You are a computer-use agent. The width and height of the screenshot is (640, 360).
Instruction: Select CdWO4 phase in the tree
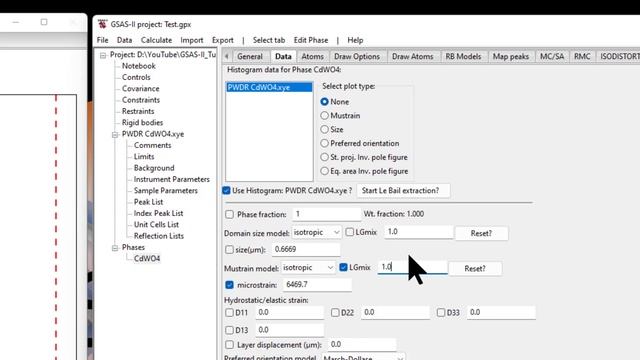pyautogui.click(x=147, y=258)
